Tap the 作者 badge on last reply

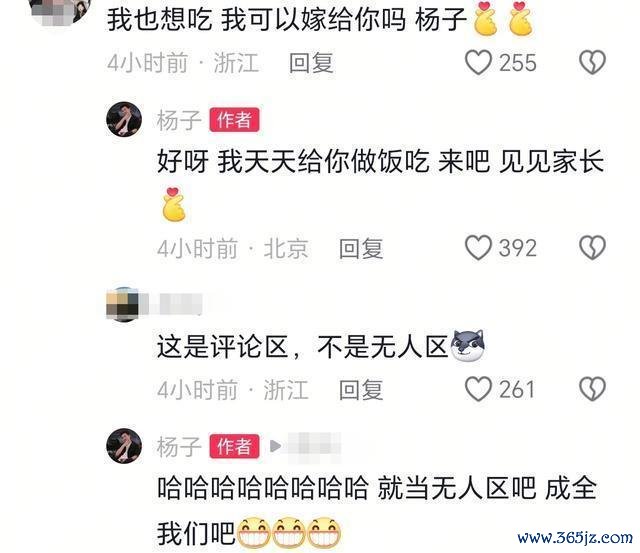[x=234, y=446]
